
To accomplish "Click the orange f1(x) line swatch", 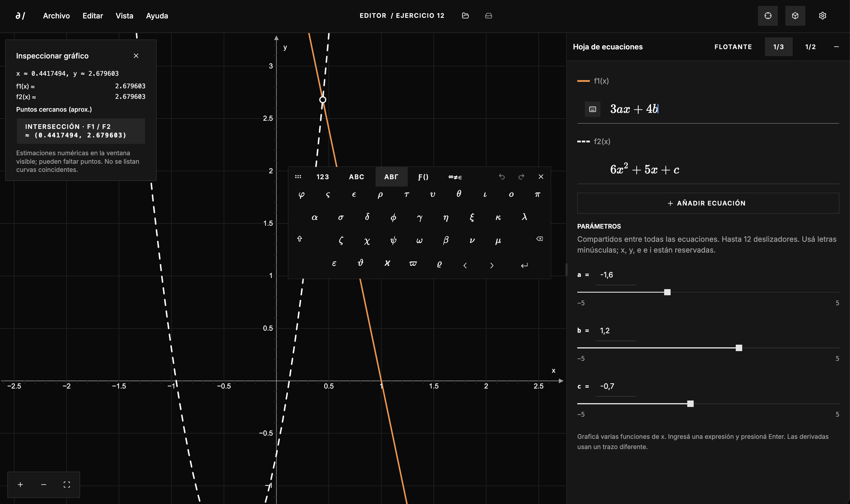I will tap(583, 81).
